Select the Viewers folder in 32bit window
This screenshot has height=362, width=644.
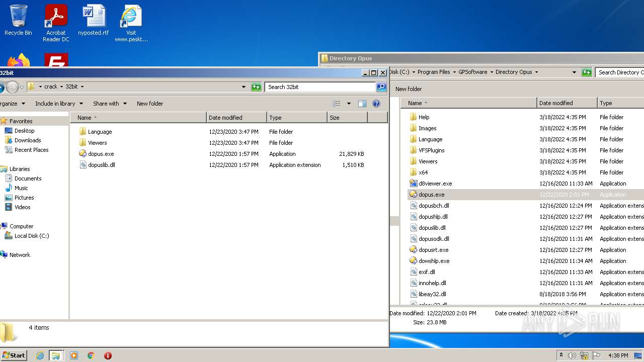(x=97, y=143)
